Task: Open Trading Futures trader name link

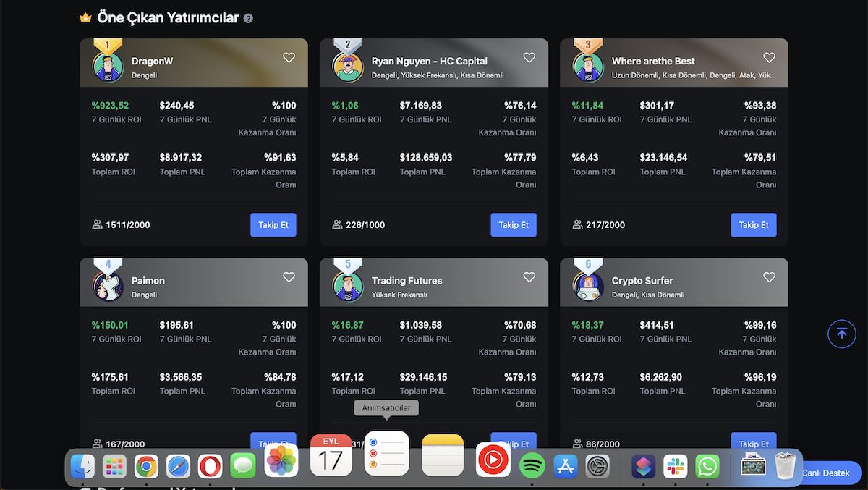Action: coord(407,281)
